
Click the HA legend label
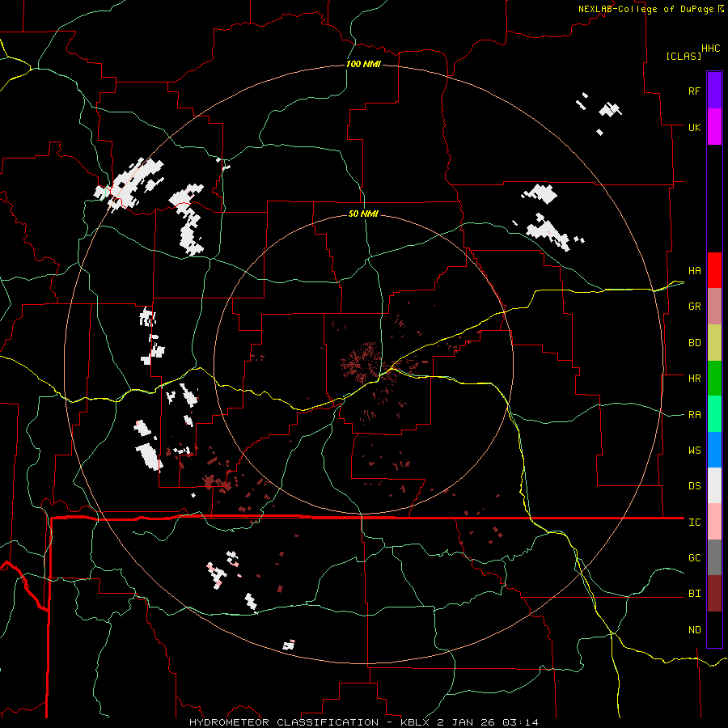click(695, 271)
